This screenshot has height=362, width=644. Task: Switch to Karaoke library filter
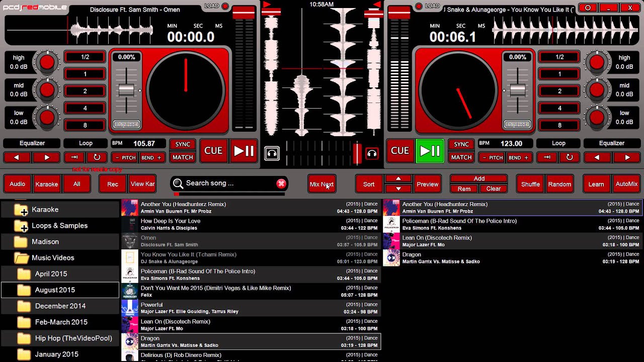pyautogui.click(x=47, y=184)
